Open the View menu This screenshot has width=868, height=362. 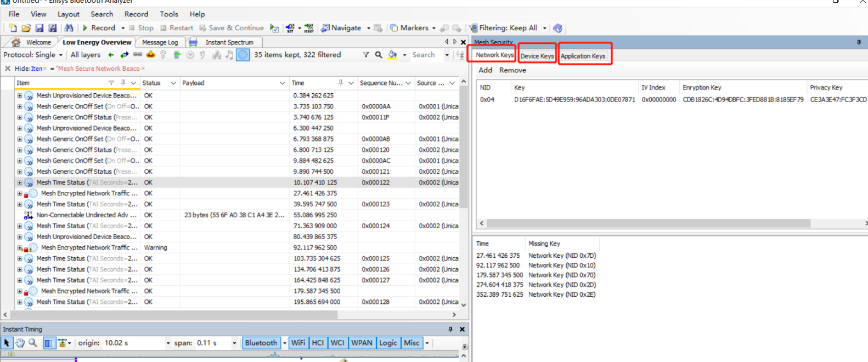(x=38, y=14)
